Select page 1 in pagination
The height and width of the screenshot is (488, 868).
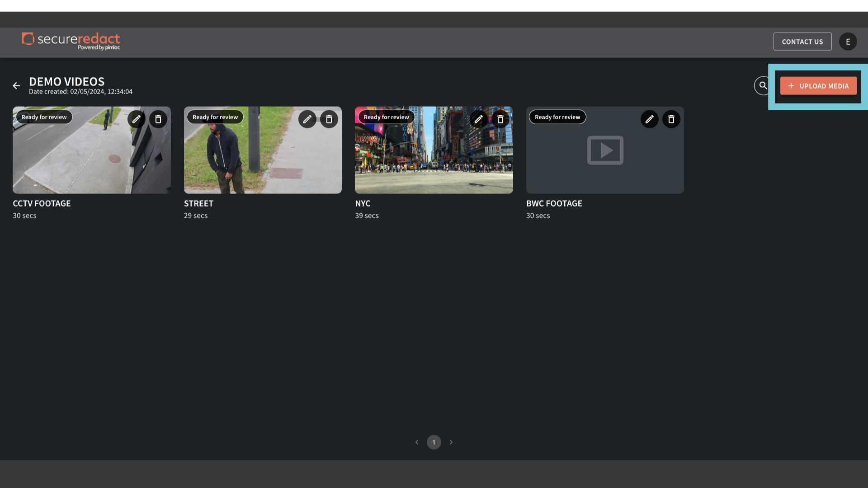coord(434,442)
